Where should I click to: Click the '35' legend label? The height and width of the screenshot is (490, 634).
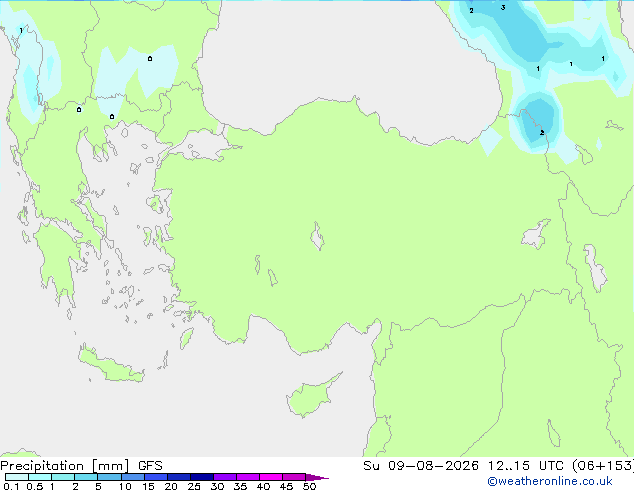pyautogui.click(x=240, y=486)
